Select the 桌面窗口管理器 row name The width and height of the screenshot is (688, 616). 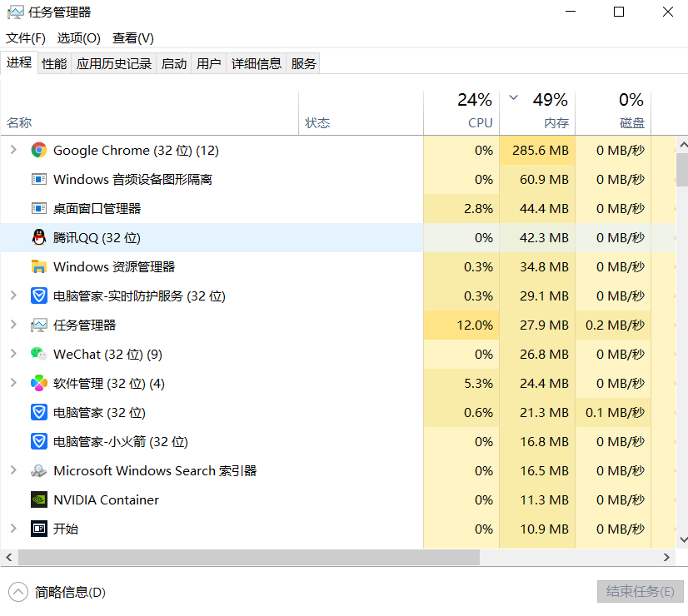(x=97, y=208)
